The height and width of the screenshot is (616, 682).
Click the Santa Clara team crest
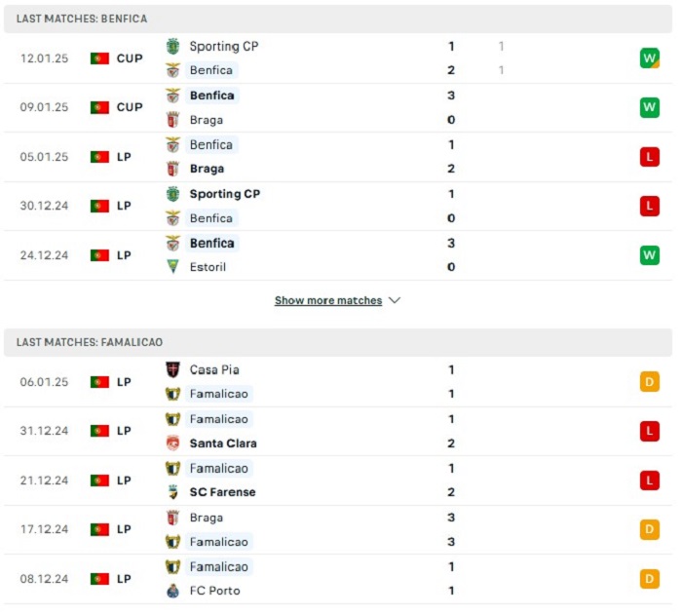172,443
